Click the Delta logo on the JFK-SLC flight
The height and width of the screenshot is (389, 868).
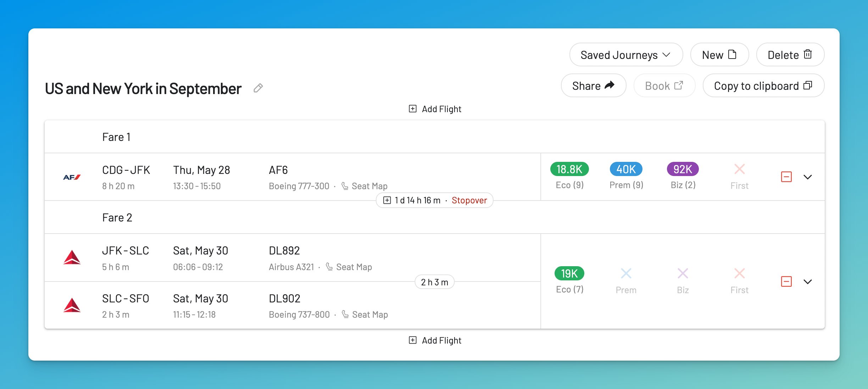coord(72,258)
